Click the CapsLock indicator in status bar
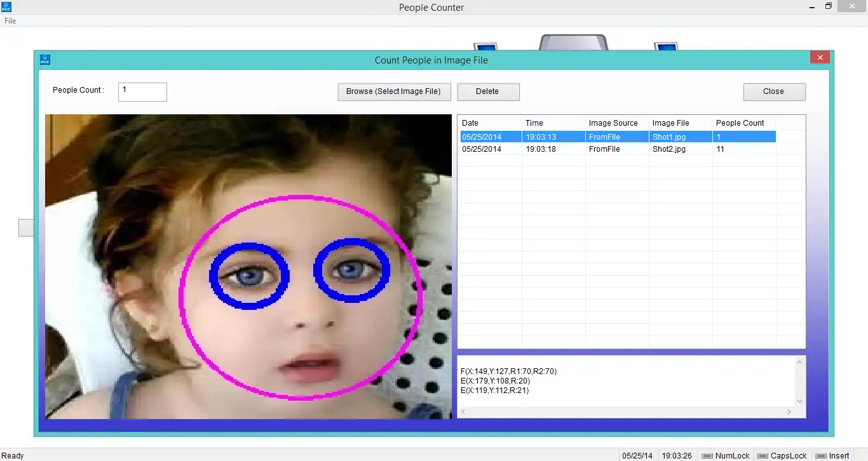Image resolution: width=868 pixels, height=461 pixels. [782, 456]
